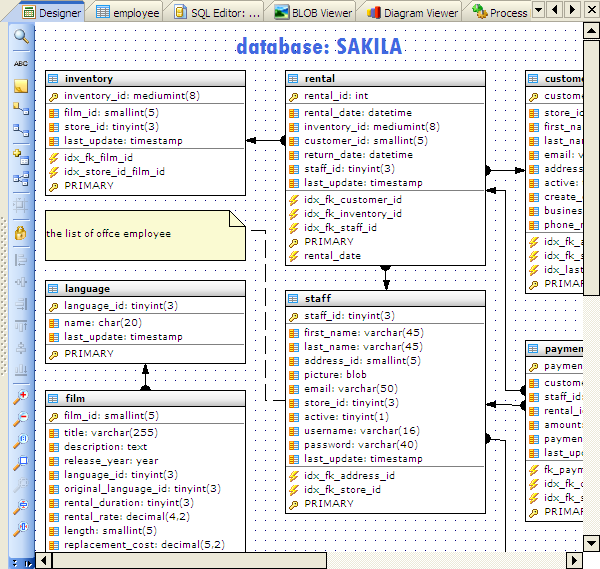Select 'title: varchar(255)' in film table
This screenshot has width=600, height=569.
point(111,433)
